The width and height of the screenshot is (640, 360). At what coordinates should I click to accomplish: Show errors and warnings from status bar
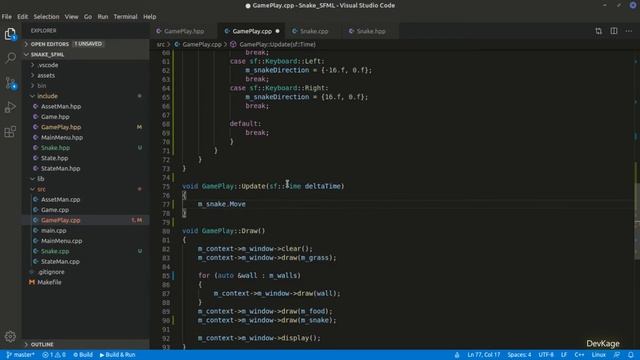point(54,355)
